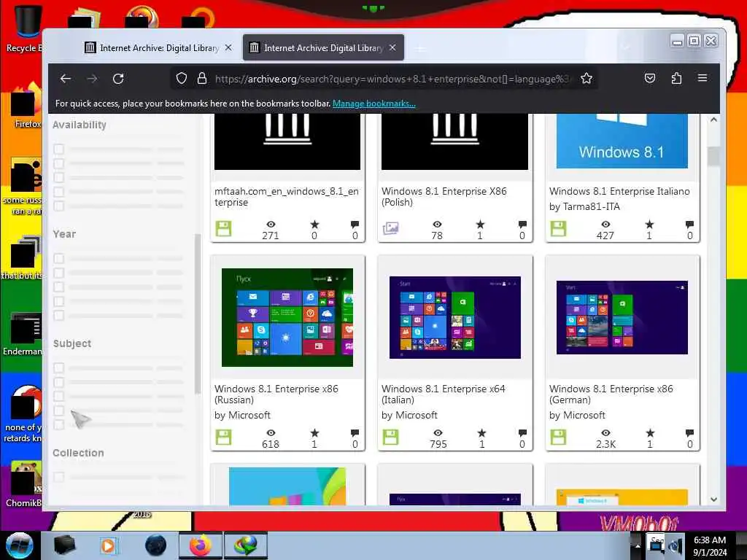Screen dimensions: 747x560
Task: Tick the third Availability filter checkbox
Action: [58, 178]
